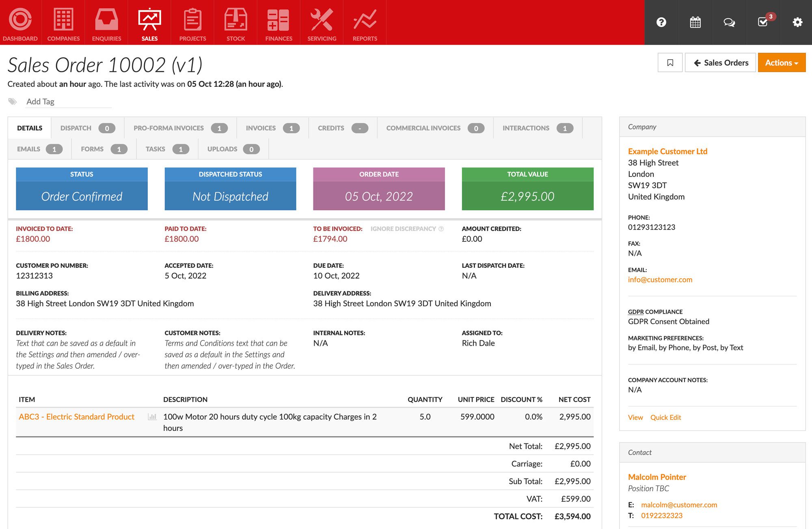Open the Actions dropdown
812x529 pixels.
click(x=781, y=62)
